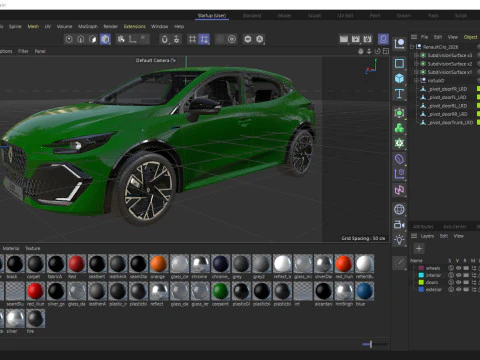Select the Null object tool in the side palette

399,44
